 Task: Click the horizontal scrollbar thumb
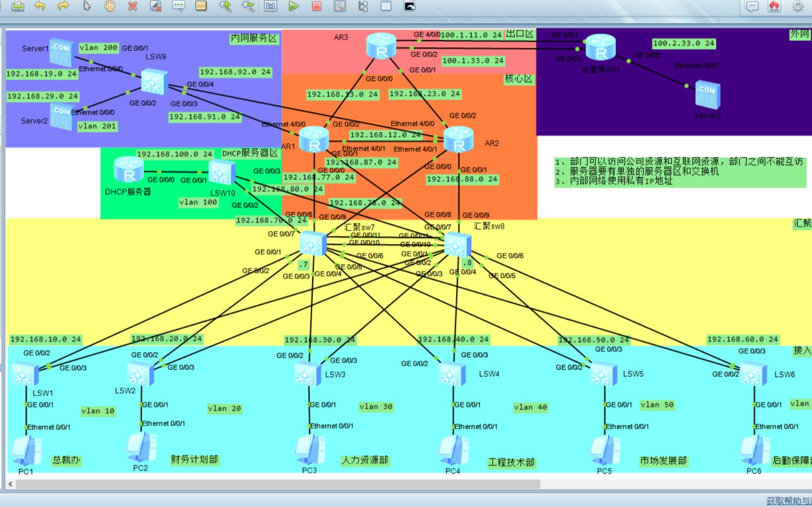point(278,484)
